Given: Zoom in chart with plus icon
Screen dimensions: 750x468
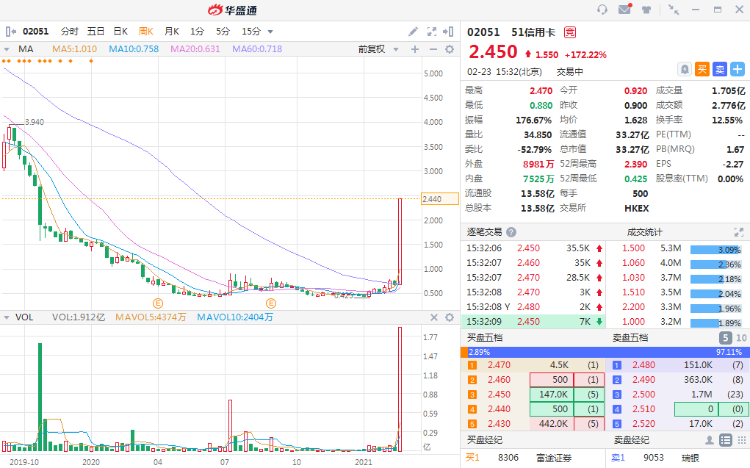Looking at the screenshot, I should click(415, 49).
